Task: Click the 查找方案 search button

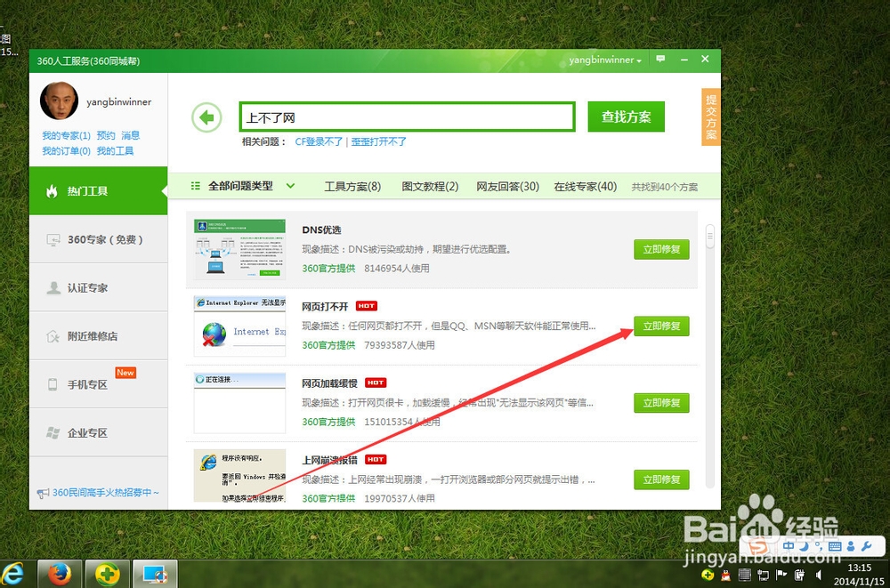Action: tap(626, 117)
